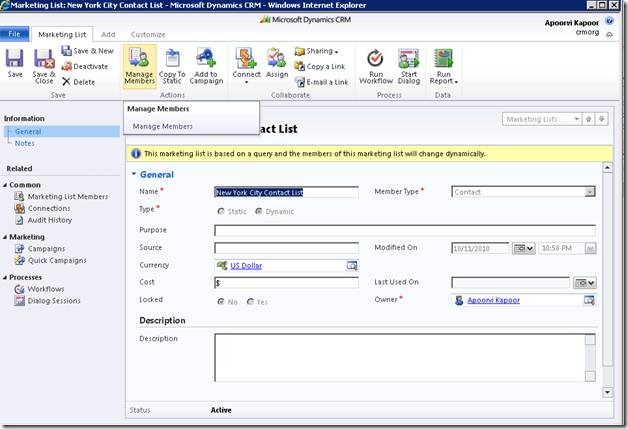Image resolution: width=628 pixels, height=429 pixels.
Task: Click the Add to Campaign icon
Action: point(206,60)
